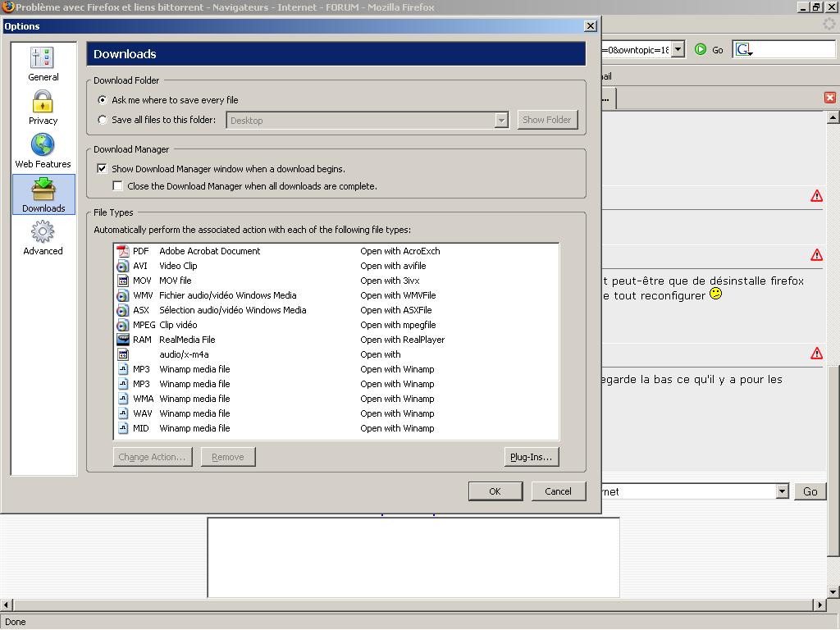Select the PDF Adobe Acrobat Document entry
The height and width of the screenshot is (630, 840).
click(x=209, y=251)
